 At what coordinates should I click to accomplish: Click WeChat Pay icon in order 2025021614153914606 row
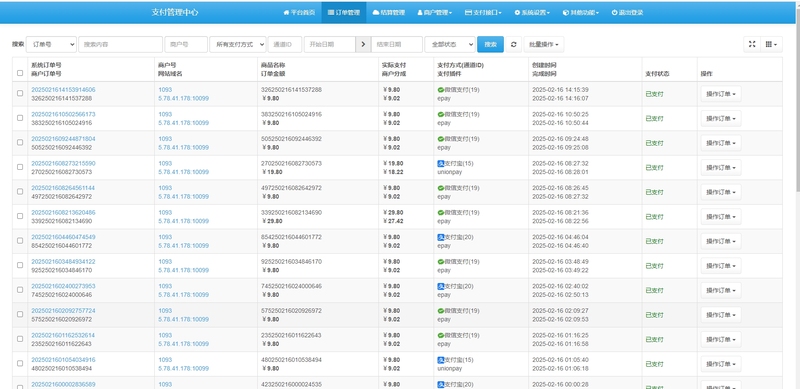click(441, 90)
